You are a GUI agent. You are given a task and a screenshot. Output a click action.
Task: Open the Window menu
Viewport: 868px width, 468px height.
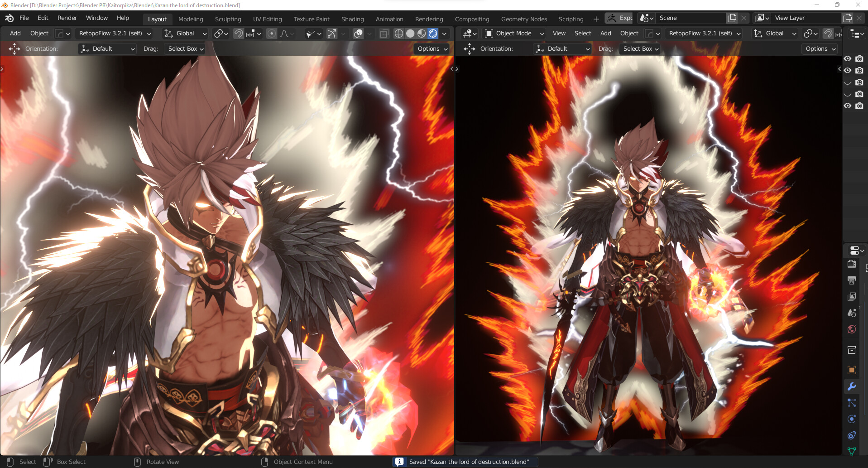point(97,18)
